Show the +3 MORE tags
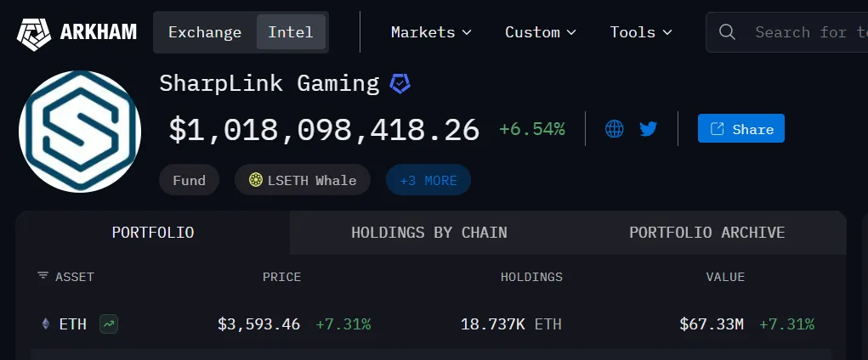Screen dimensions: 868x360 [x=428, y=180]
